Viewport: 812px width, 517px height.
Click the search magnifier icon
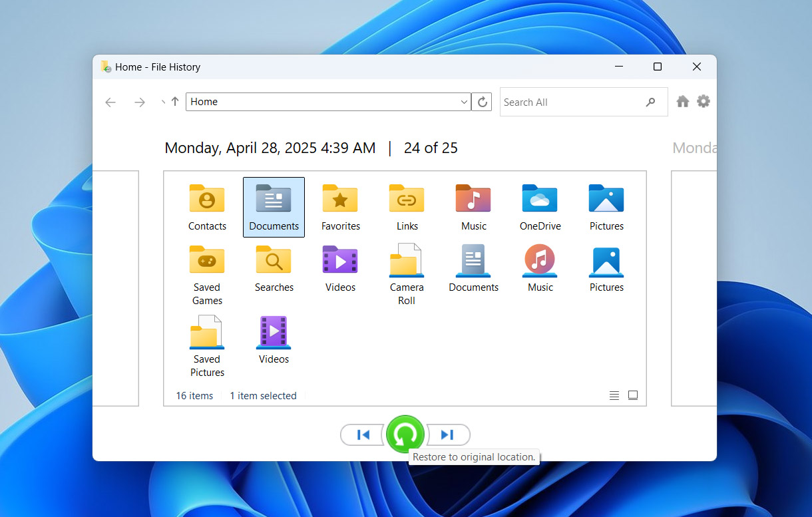650,102
